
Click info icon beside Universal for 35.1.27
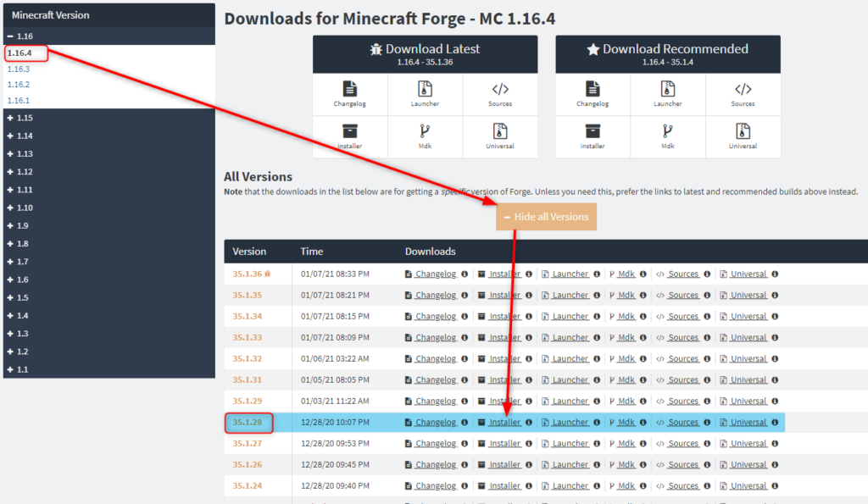[775, 443]
